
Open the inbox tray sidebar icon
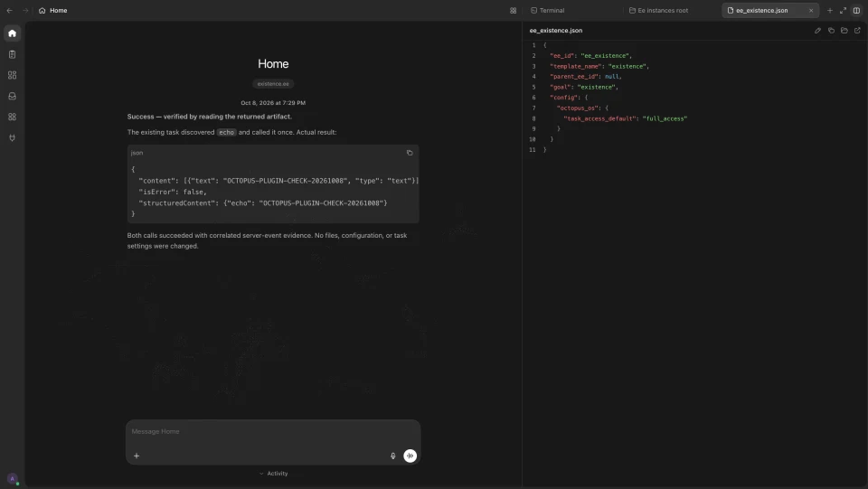coord(12,96)
